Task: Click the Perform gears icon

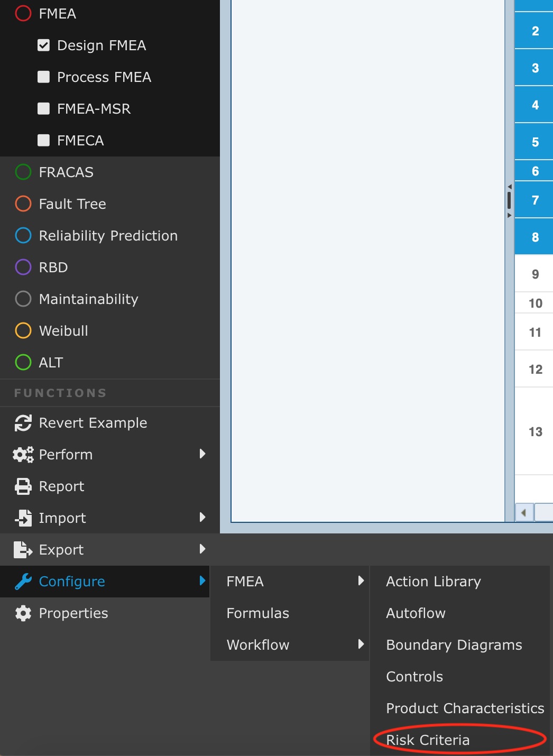Action: 23,455
